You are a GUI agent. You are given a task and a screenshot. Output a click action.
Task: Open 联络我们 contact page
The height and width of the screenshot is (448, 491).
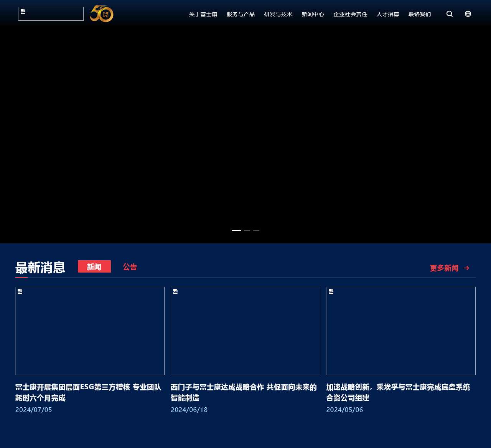coord(420,14)
